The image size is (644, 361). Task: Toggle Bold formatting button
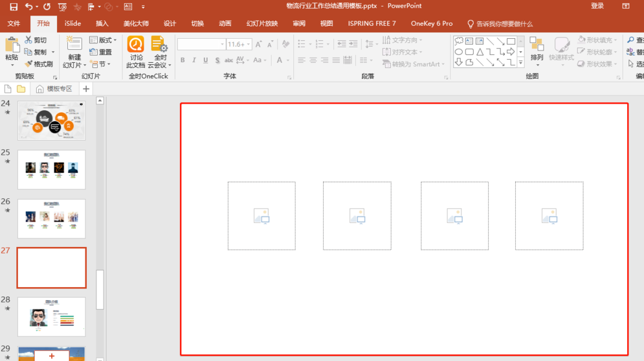click(x=183, y=60)
